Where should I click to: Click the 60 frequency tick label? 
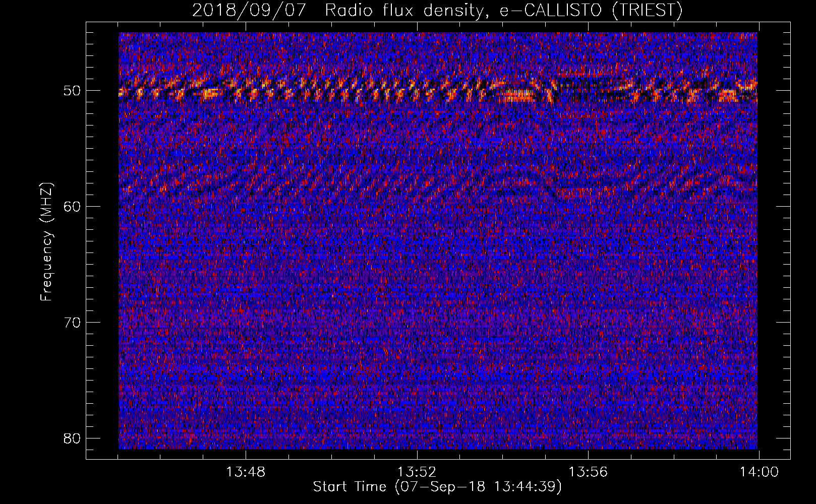click(73, 207)
